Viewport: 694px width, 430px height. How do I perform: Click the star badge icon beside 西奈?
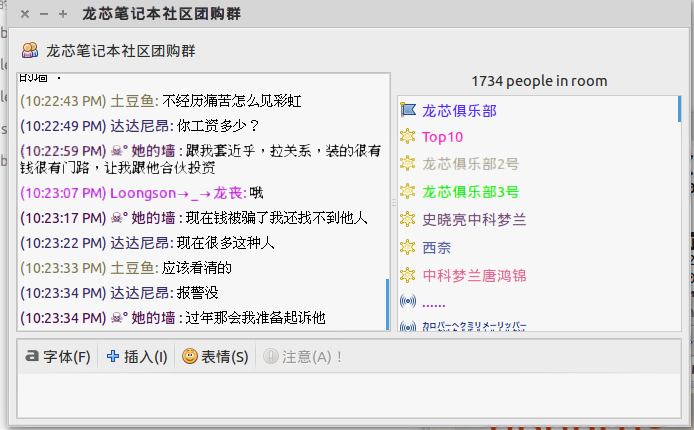tap(408, 247)
